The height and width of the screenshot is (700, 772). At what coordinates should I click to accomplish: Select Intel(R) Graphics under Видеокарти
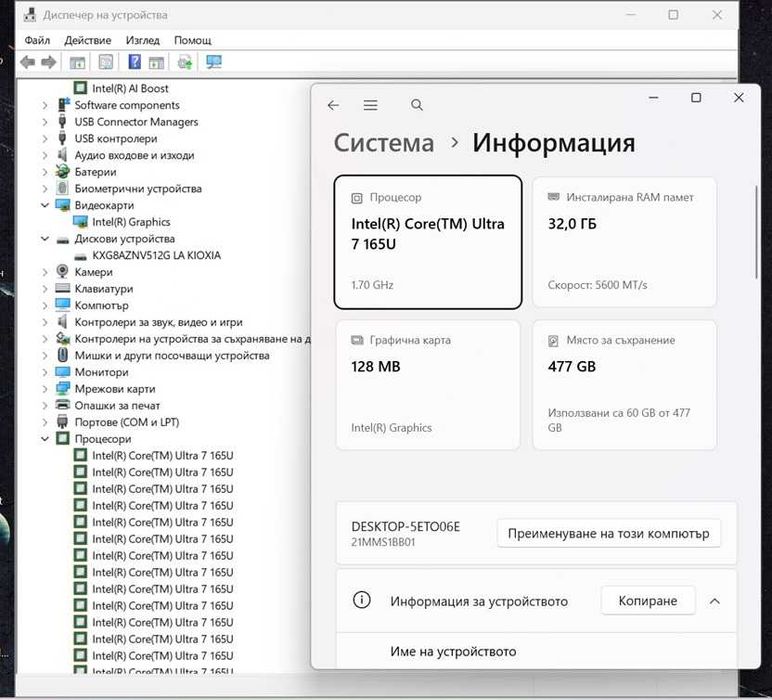pos(131,222)
